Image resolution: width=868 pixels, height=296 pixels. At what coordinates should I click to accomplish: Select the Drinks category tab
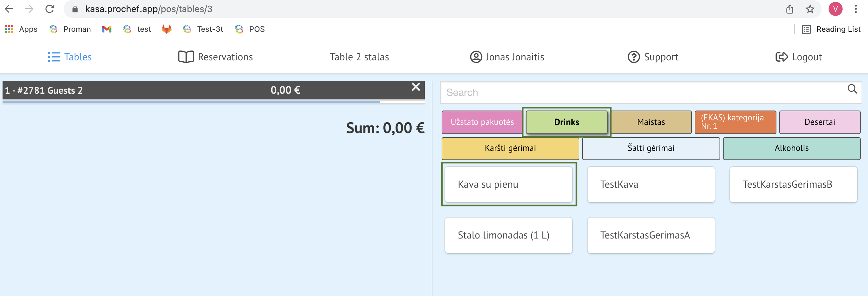pyautogui.click(x=566, y=122)
